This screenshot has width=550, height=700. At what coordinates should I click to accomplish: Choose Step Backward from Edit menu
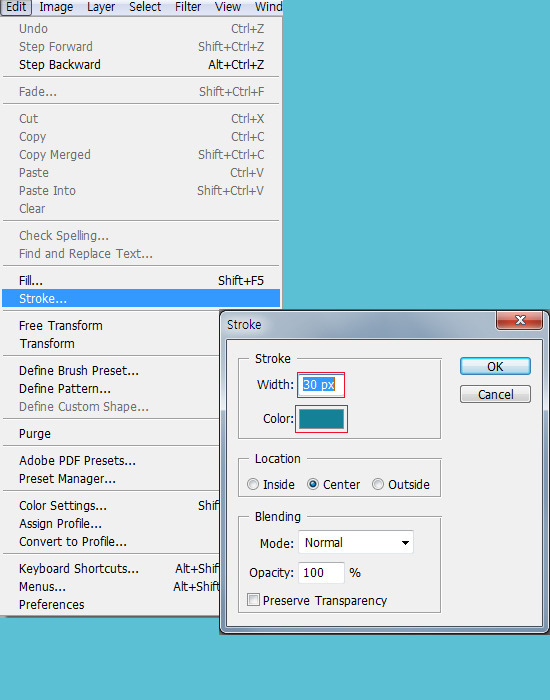(x=141, y=65)
